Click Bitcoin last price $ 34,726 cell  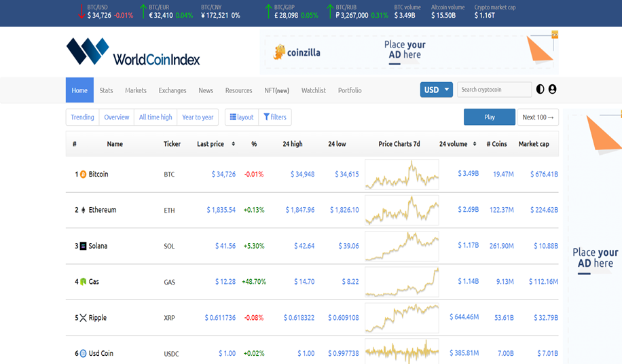(x=223, y=174)
